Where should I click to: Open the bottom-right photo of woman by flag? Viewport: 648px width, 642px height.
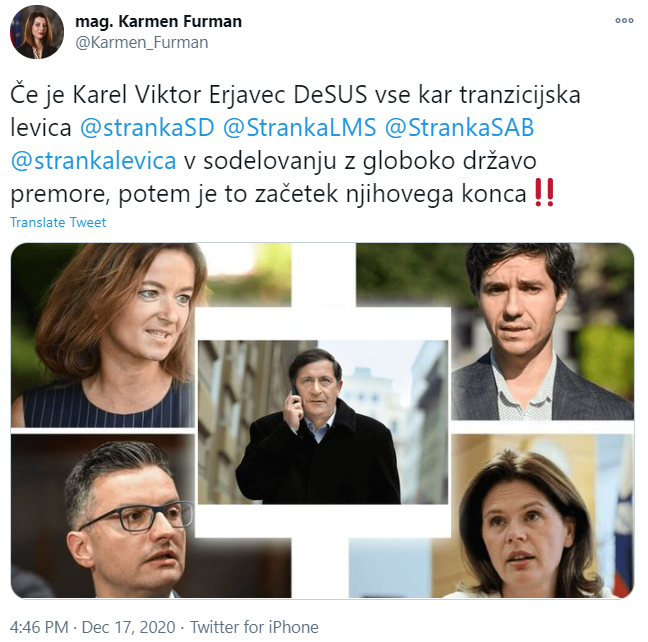click(542, 516)
